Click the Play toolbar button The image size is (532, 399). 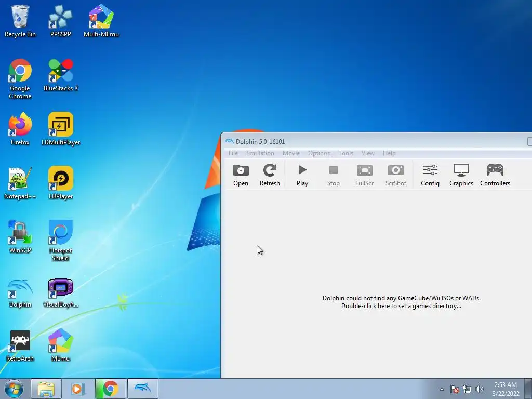point(302,175)
